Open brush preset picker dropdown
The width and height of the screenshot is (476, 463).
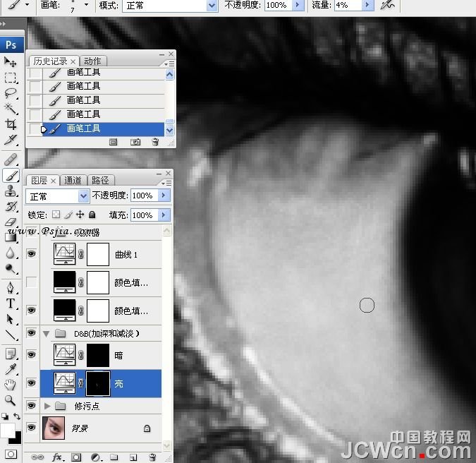pyautogui.click(x=87, y=5)
